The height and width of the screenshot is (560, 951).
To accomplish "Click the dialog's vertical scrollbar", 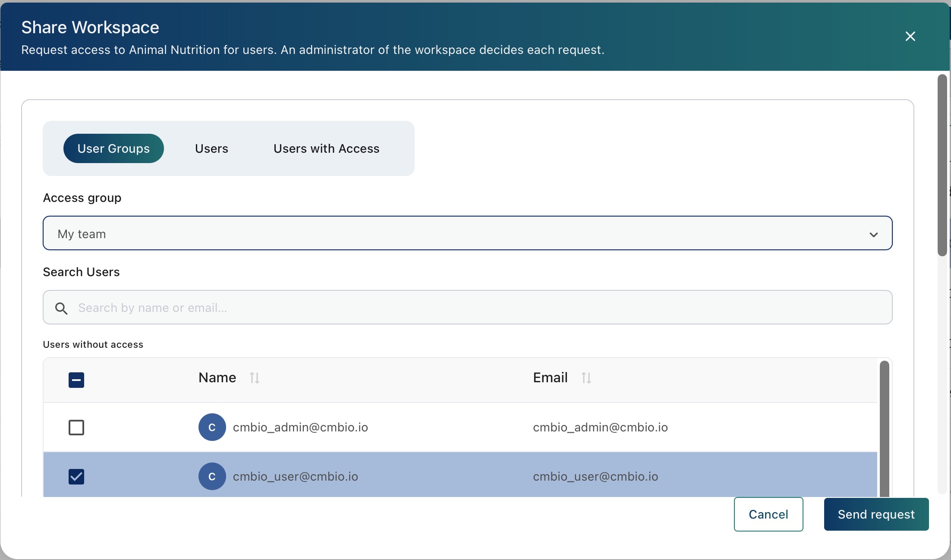I will tap(942, 165).
